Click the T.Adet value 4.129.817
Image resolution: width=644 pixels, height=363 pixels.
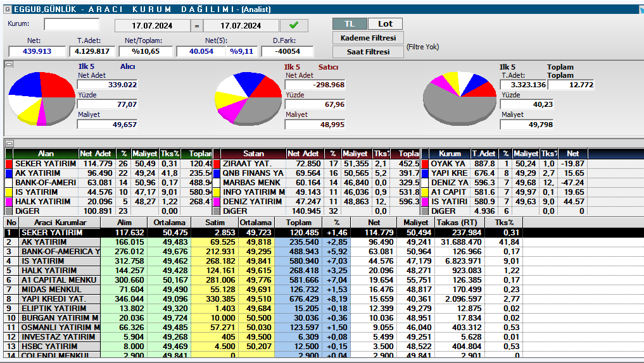pyautogui.click(x=92, y=51)
